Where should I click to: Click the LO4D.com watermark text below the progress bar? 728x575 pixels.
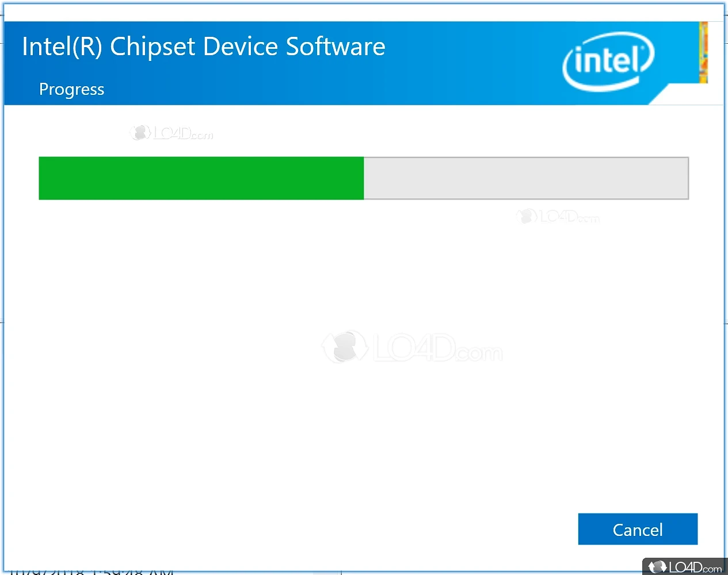[x=569, y=217]
